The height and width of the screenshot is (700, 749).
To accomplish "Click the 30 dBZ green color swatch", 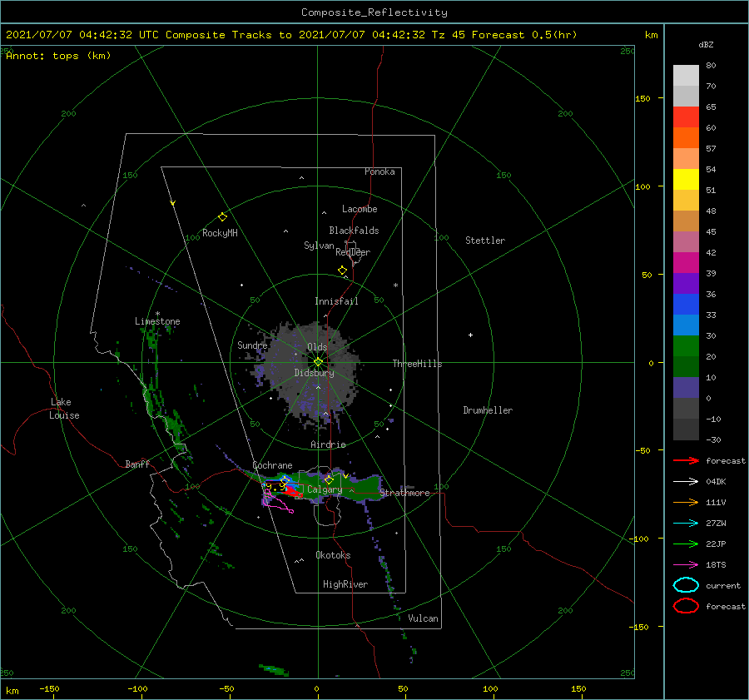I will tap(686, 346).
